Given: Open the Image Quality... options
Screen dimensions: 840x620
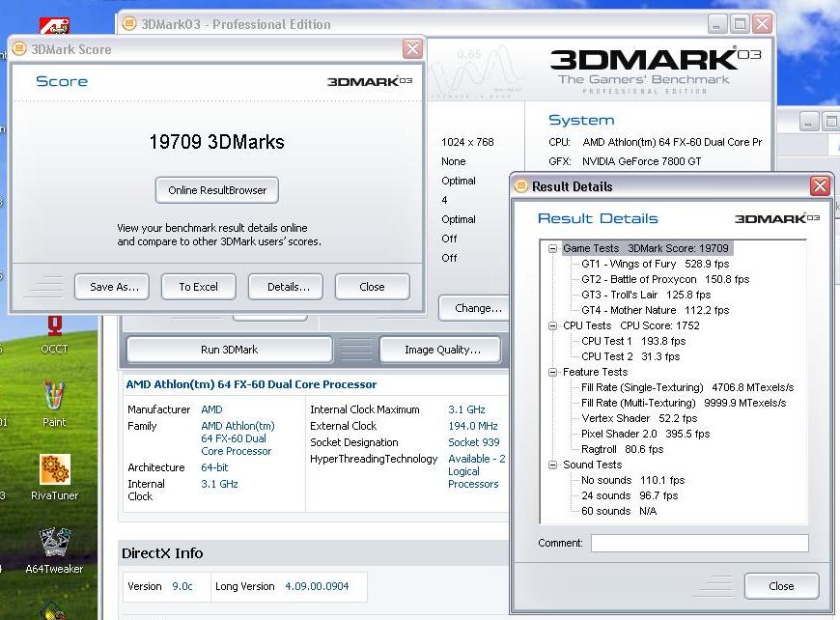Looking at the screenshot, I should point(440,350).
